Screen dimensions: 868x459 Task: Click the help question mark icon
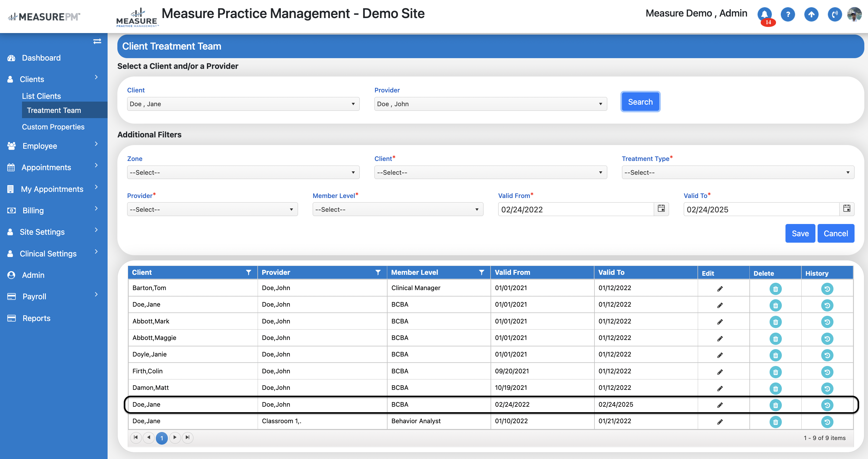(788, 14)
